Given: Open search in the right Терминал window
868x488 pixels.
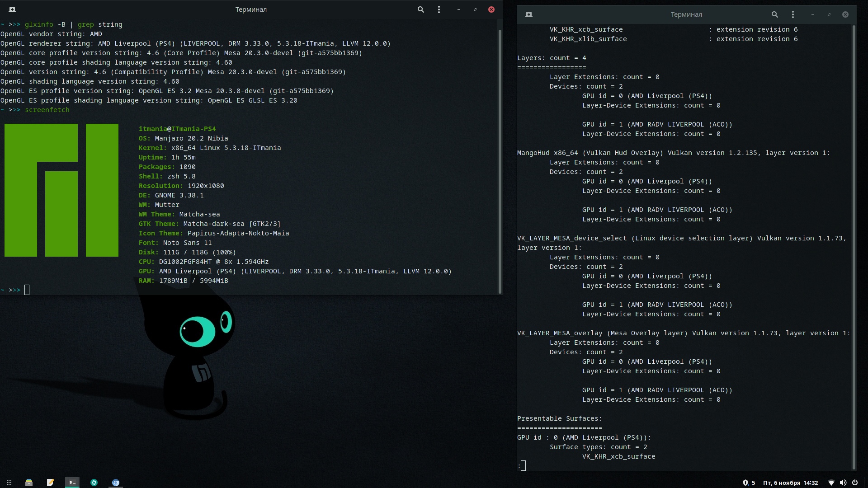Looking at the screenshot, I should click(x=775, y=14).
